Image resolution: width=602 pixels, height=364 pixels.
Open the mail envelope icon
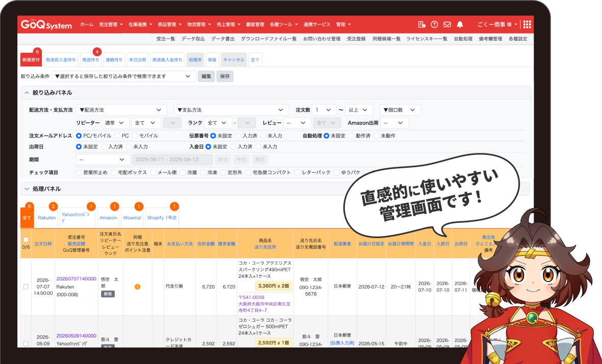click(x=447, y=24)
